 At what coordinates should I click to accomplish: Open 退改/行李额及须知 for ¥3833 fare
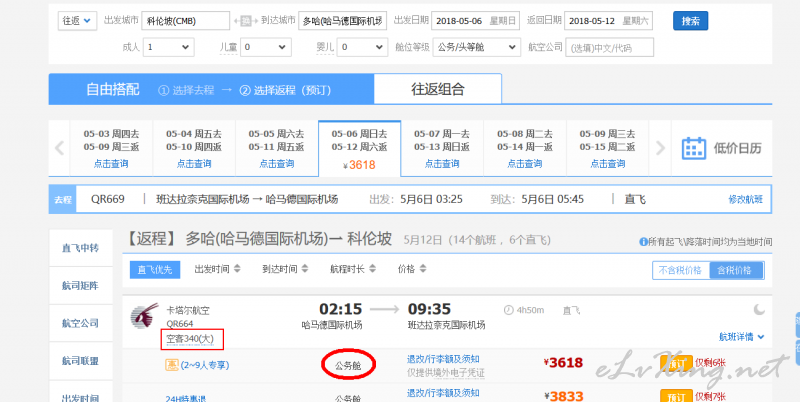point(443,392)
